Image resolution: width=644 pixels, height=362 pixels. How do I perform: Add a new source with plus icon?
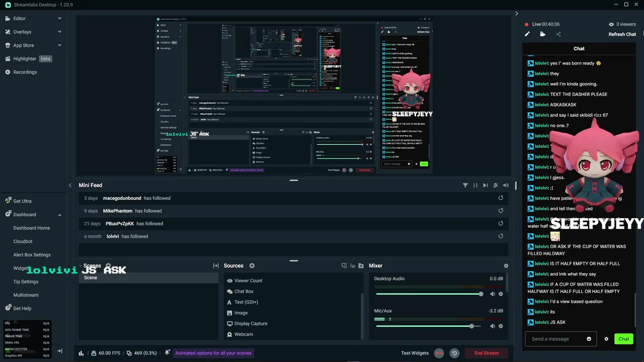(x=252, y=265)
